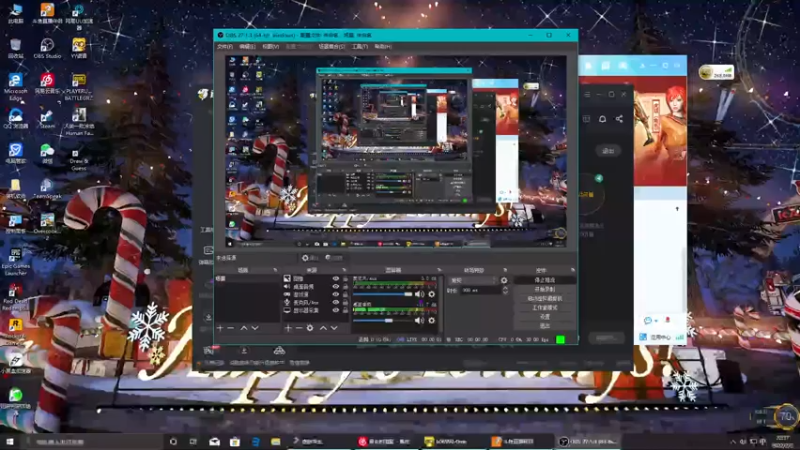Click the 停止推流 button in controls
Screen dimensions: 800x450
click(544, 280)
